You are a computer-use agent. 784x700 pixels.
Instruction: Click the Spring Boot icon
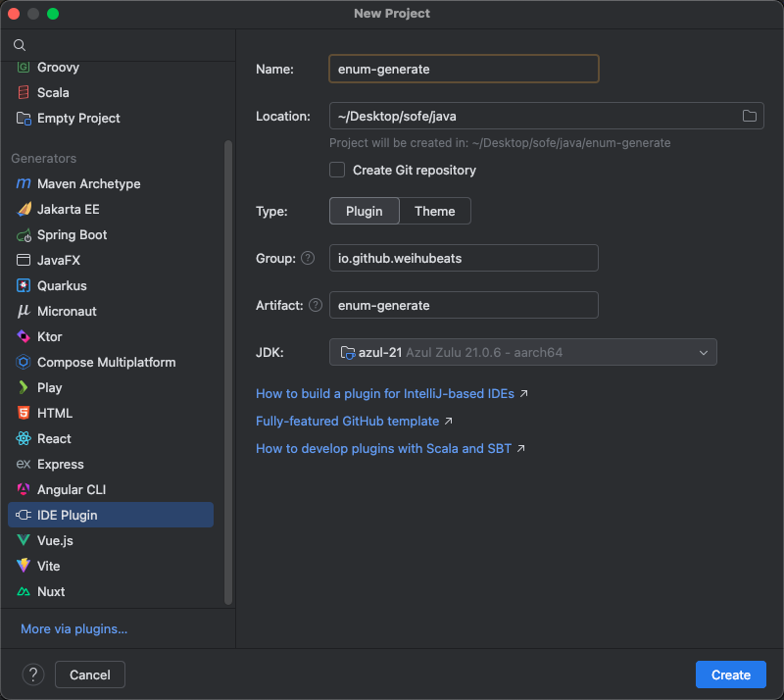coord(23,234)
